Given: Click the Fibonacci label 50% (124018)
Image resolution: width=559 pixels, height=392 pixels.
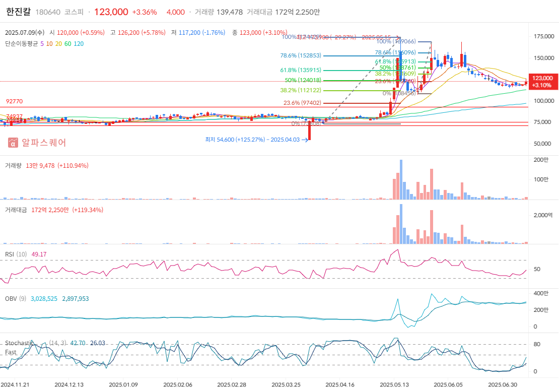Looking at the screenshot, I should pyautogui.click(x=303, y=80).
